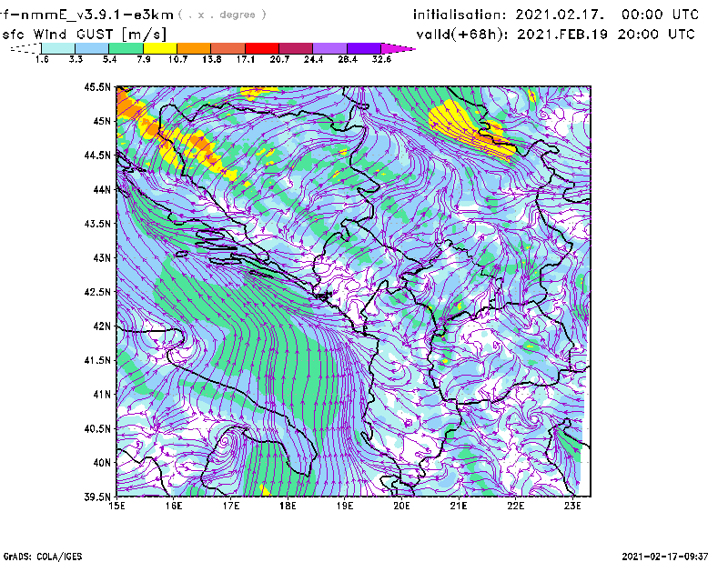Click the 42.5N latitude label

pyautogui.click(x=97, y=292)
